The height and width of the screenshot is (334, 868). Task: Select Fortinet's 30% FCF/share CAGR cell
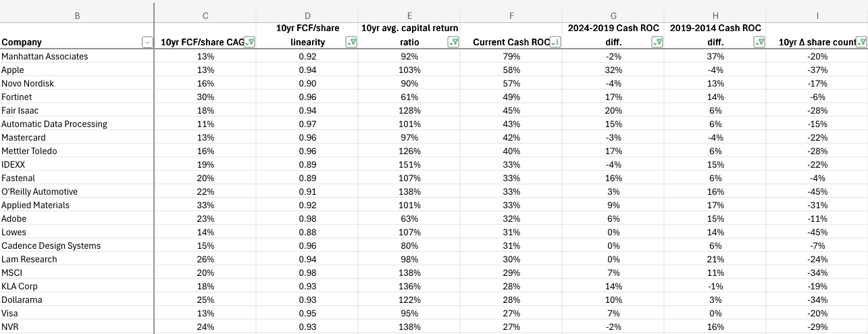(x=205, y=97)
